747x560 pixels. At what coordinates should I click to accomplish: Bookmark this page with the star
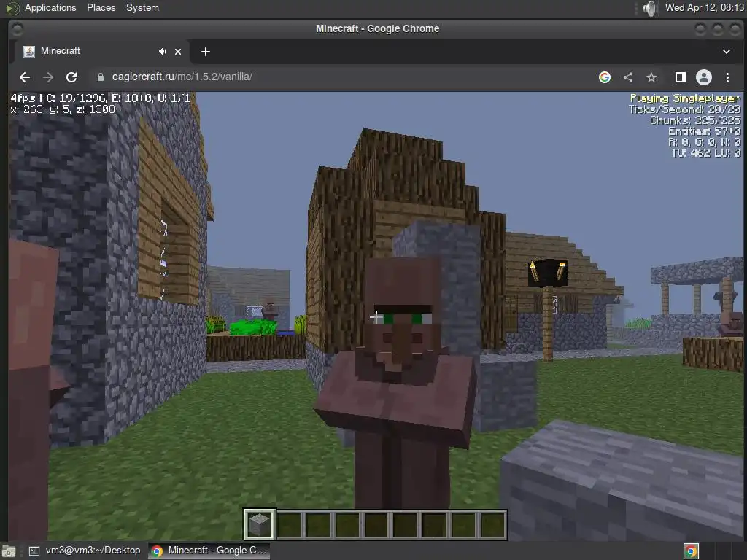coord(651,77)
